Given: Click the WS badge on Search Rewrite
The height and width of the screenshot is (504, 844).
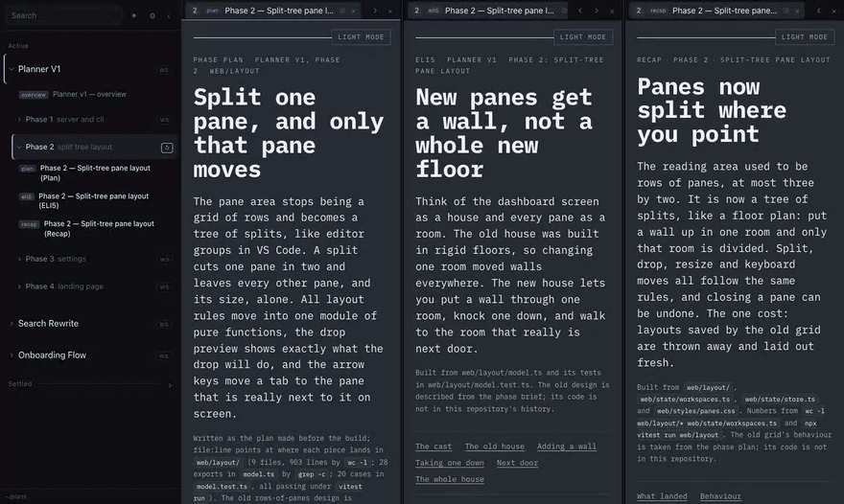Looking at the screenshot, I should pos(164,324).
